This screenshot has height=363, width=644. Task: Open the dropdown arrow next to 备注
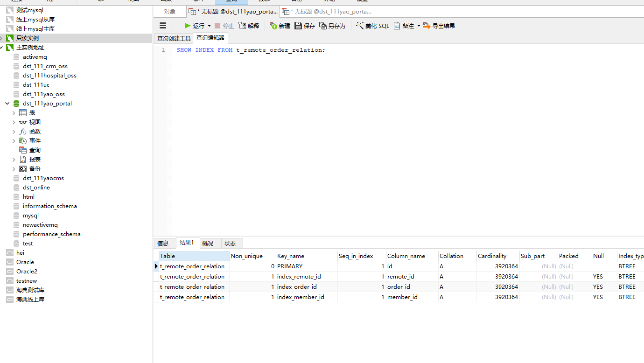(419, 26)
